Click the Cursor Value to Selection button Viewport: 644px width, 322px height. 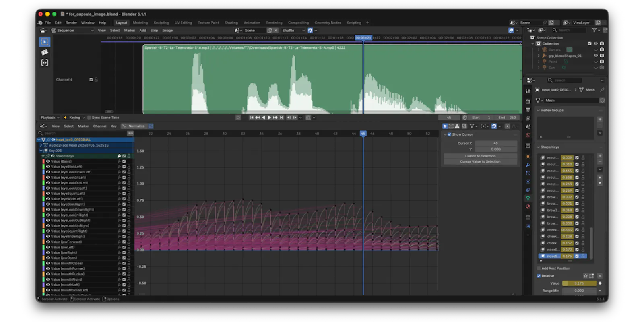tap(481, 162)
